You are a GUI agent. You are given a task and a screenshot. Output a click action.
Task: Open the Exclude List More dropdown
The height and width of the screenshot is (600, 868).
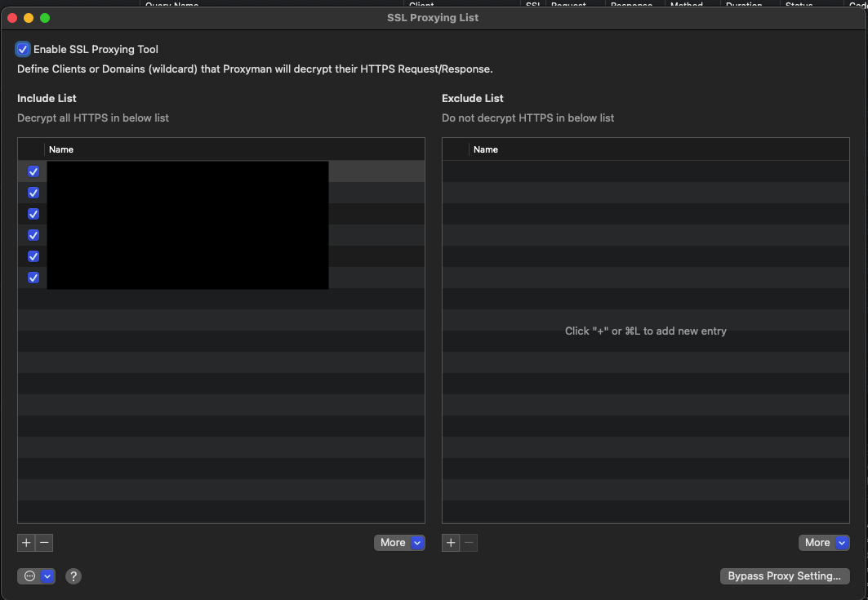tap(824, 542)
